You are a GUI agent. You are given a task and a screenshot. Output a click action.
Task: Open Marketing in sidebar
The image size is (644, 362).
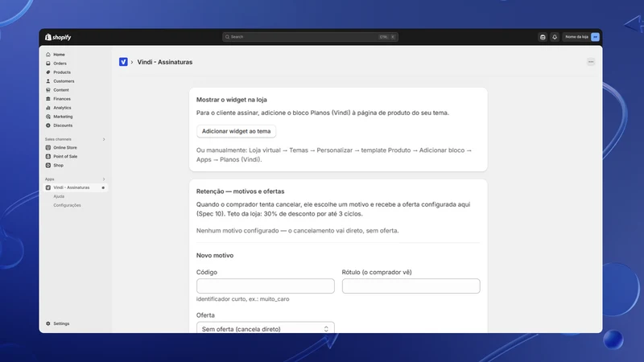click(x=63, y=117)
